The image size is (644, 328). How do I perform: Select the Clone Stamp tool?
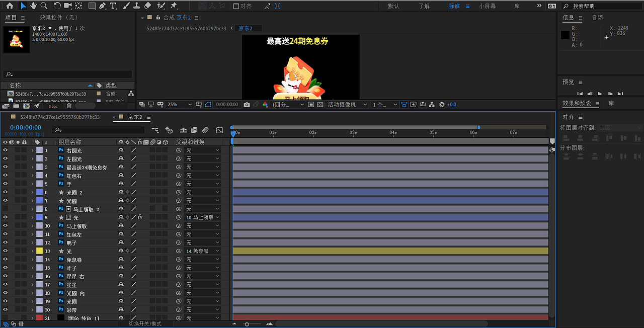click(x=137, y=6)
